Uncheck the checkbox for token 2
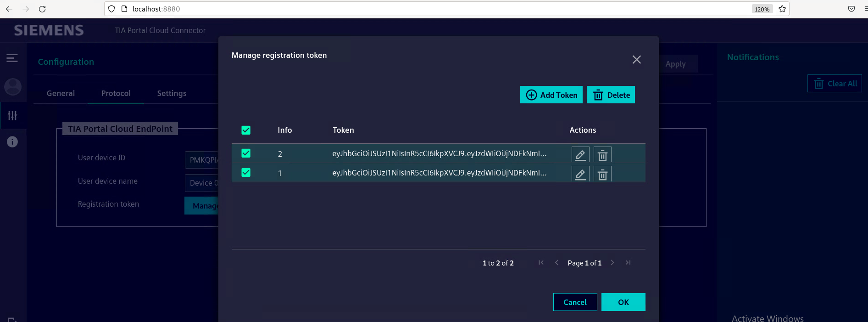Viewport: 868px width, 322px height. click(x=246, y=153)
